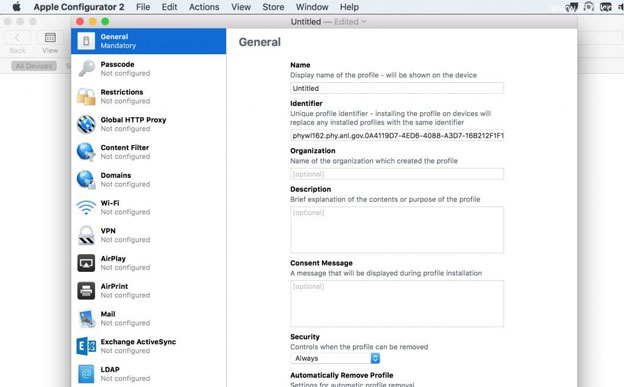Open the Actions menu

pos(204,7)
